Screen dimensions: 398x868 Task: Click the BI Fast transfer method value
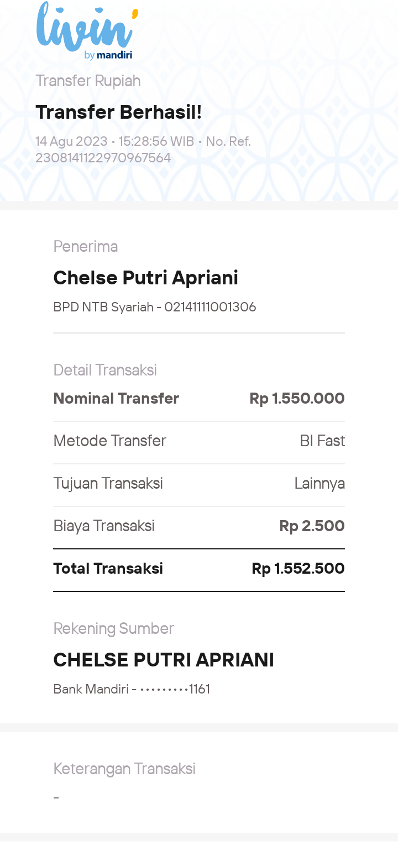(x=322, y=441)
